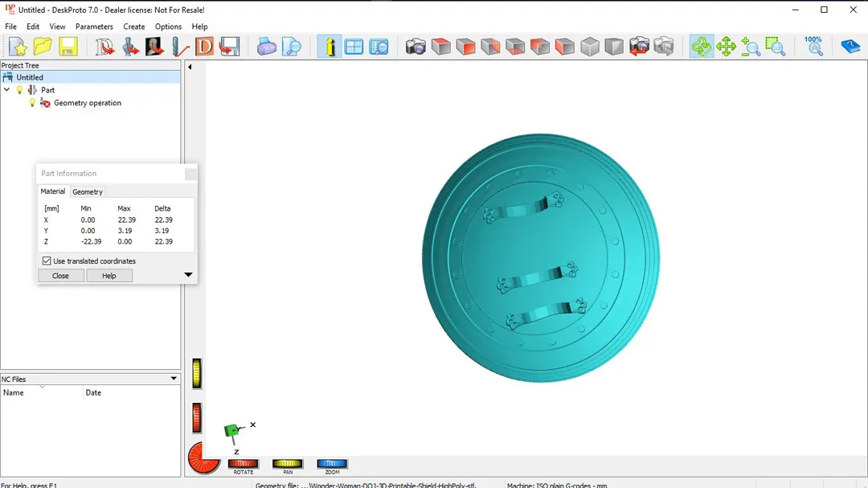
Task: Open the Parameters menu
Action: [94, 27]
